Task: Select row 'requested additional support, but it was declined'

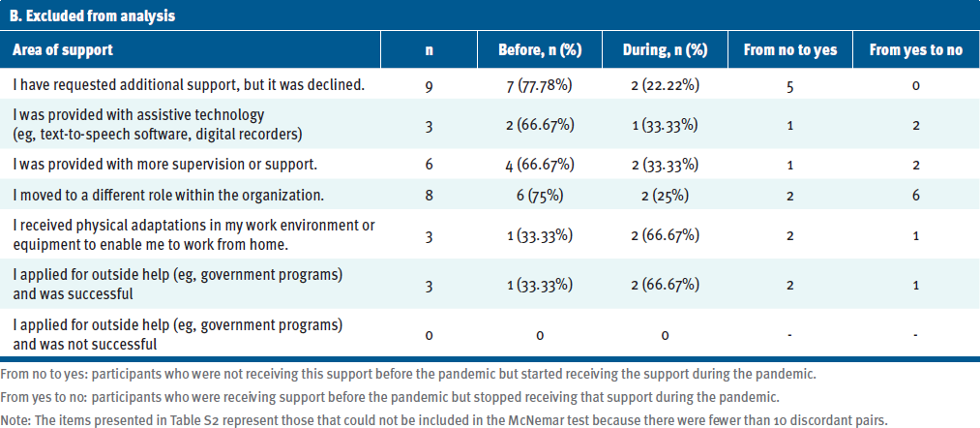Action: pos(490,85)
